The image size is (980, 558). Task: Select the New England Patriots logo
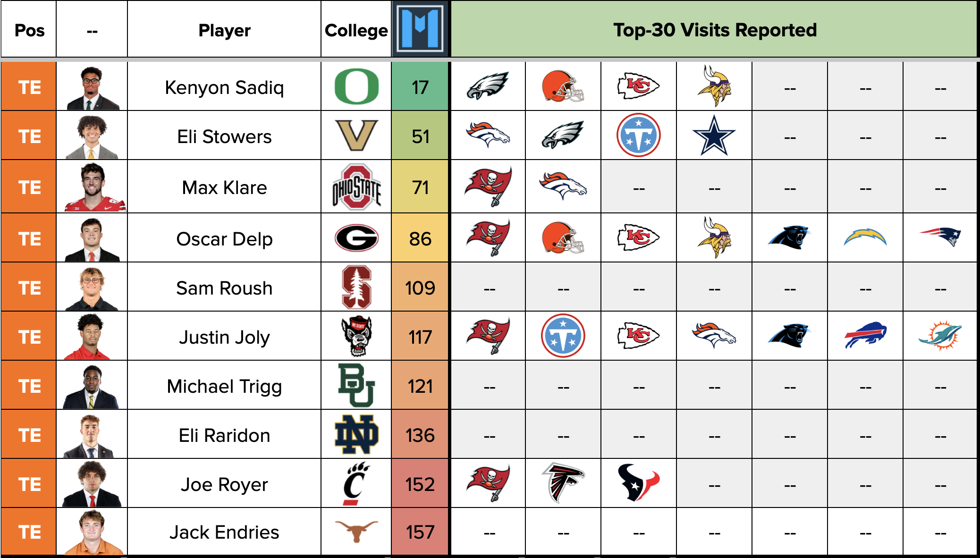pyautogui.click(x=940, y=237)
